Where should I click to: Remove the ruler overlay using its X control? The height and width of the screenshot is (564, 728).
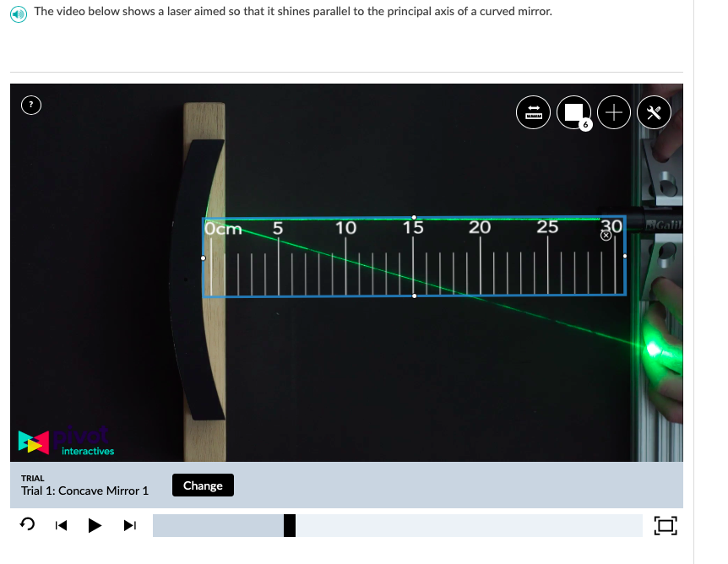[606, 236]
